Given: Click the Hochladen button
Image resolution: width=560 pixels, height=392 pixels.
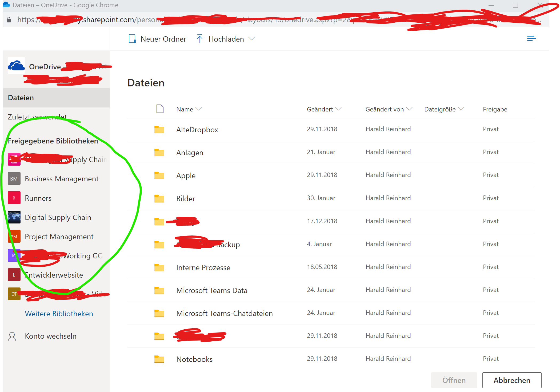Looking at the screenshot, I should tap(226, 39).
